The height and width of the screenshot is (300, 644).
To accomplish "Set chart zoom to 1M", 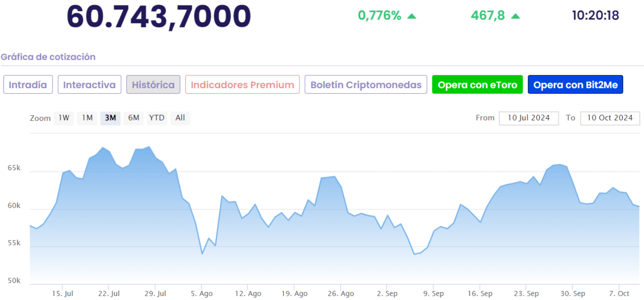I will click(87, 118).
